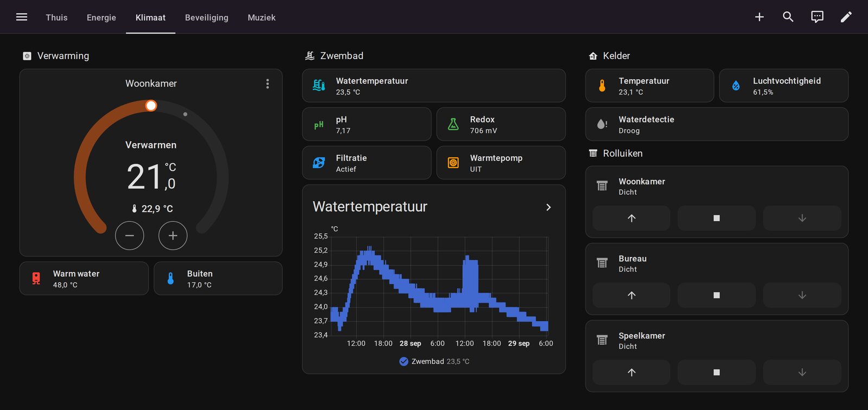Close the Woonkamer roller shutter down arrow
Screen dimensions: 868x410
802,218
